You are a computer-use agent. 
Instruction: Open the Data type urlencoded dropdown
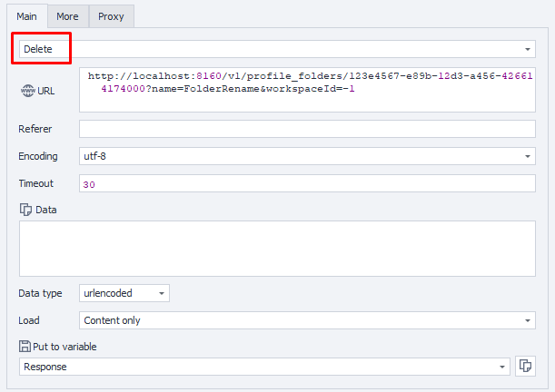pyautogui.click(x=124, y=293)
